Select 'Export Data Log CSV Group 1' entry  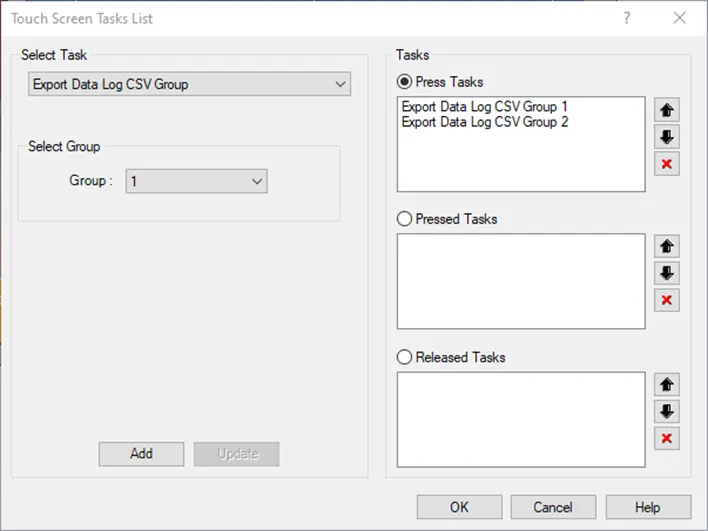click(x=484, y=107)
